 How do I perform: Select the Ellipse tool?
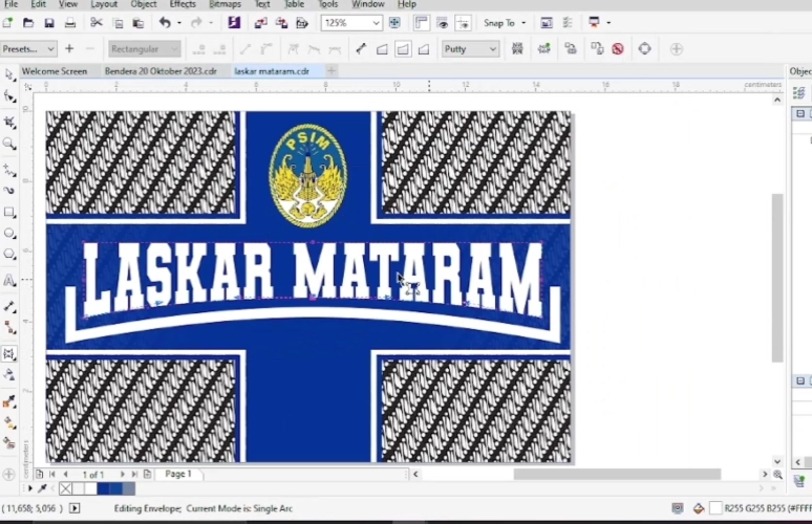click(x=9, y=233)
